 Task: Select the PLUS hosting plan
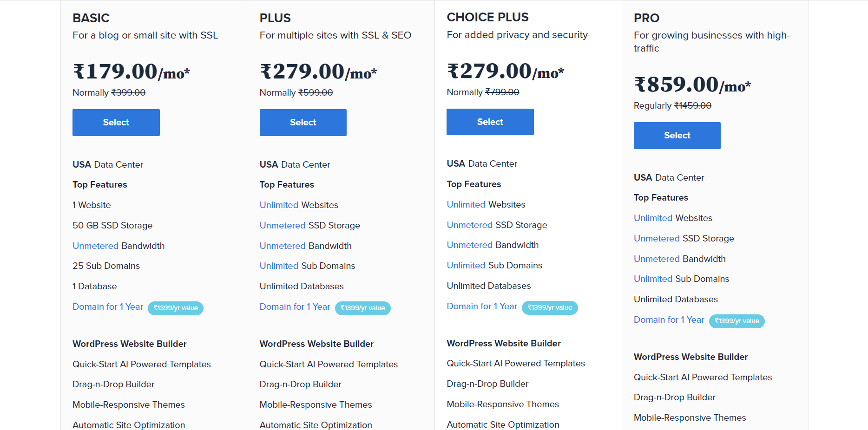tap(303, 123)
